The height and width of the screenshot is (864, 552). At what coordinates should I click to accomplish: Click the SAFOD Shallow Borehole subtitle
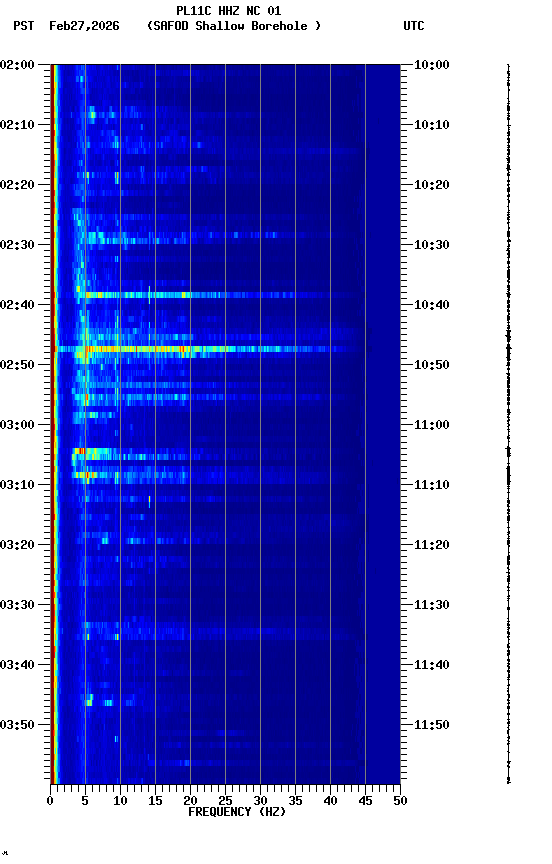[234, 26]
